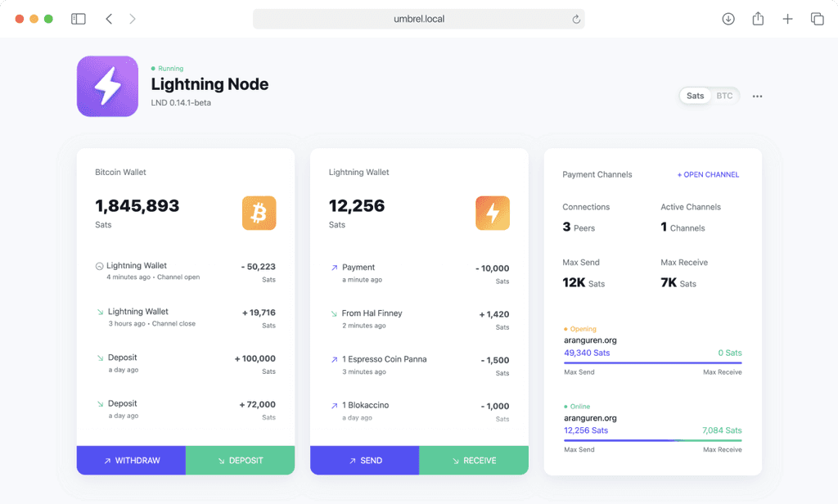Open the three-dot options menu
This screenshot has height=504, width=838.
pos(757,96)
